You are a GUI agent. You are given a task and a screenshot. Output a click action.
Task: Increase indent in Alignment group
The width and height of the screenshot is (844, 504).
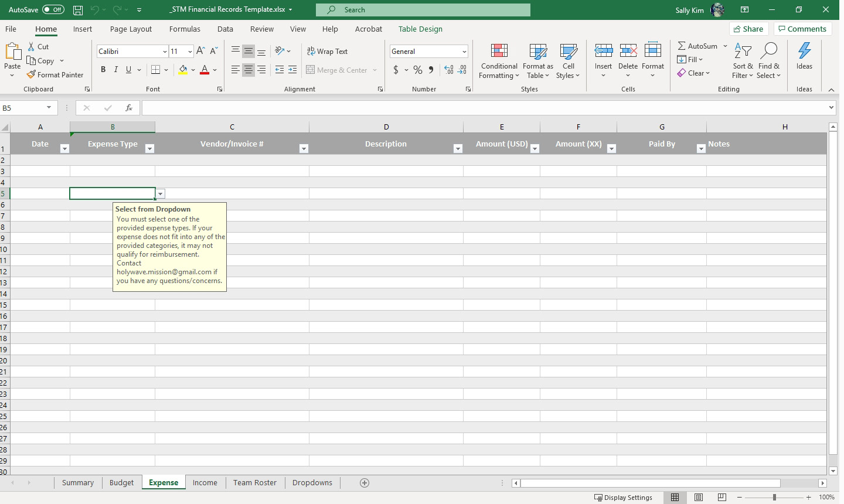point(292,70)
